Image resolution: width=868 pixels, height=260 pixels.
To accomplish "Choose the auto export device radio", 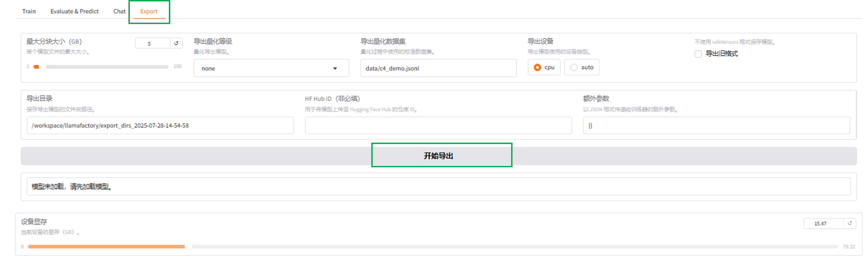I will tap(574, 68).
